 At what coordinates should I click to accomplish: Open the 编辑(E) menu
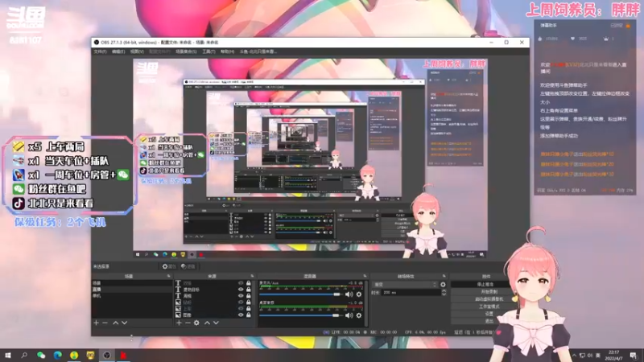pyautogui.click(x=118, y=51)
